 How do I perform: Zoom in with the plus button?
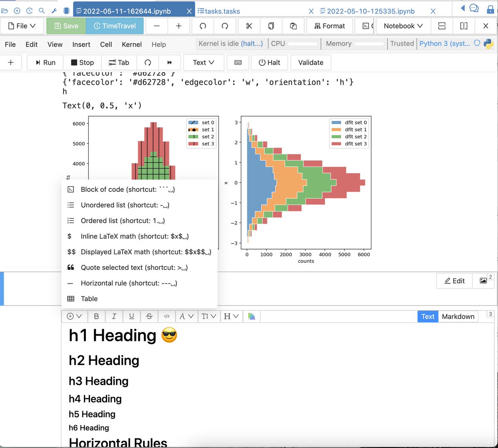(x=179, y=26)
